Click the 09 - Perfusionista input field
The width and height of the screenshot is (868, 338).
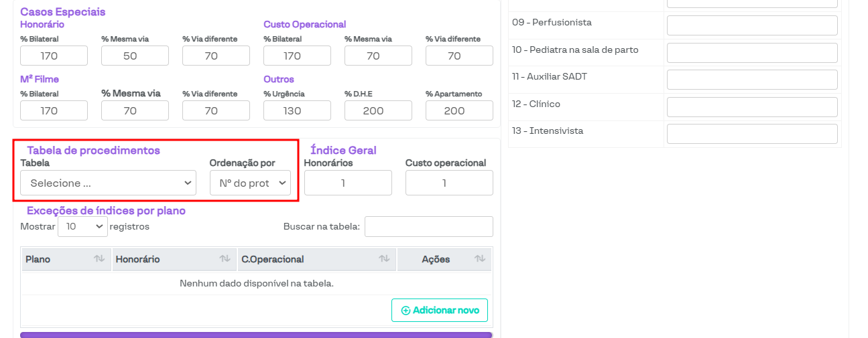[752, 25]
